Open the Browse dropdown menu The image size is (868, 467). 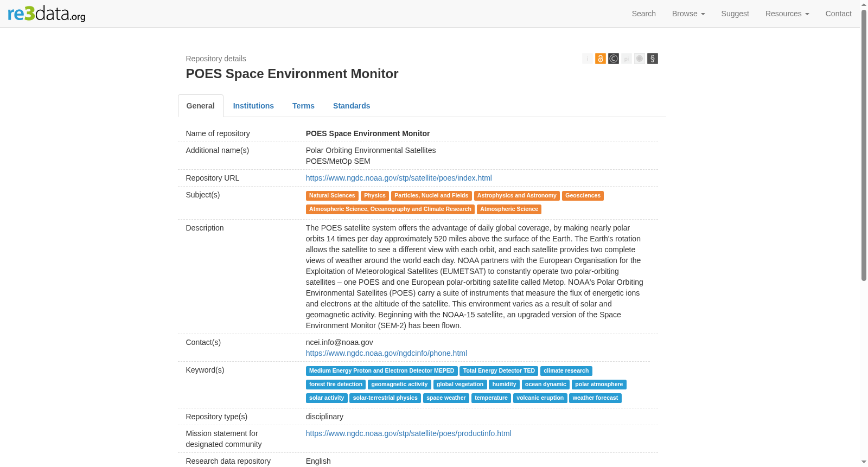(x=688, y=14)
